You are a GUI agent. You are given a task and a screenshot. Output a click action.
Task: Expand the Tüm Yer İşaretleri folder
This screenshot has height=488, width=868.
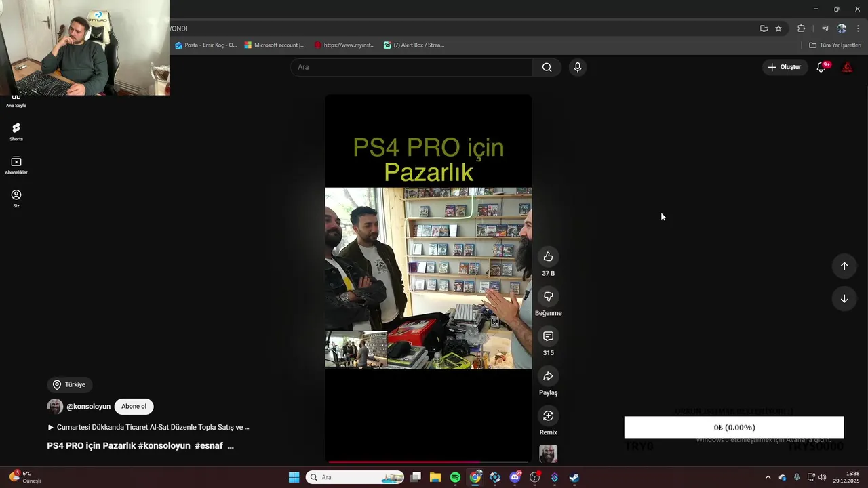point(835,45)
